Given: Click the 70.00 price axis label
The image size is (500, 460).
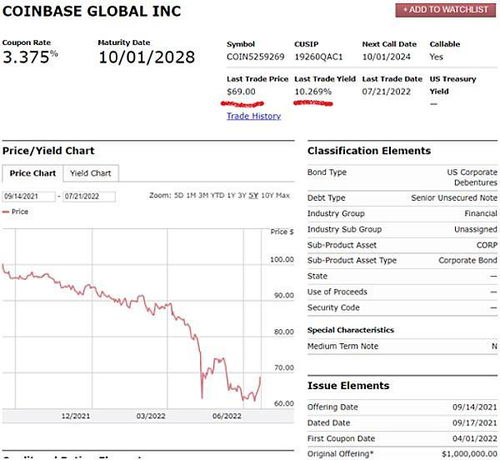Looking at the screenshot, I should [x=284, y=368].
